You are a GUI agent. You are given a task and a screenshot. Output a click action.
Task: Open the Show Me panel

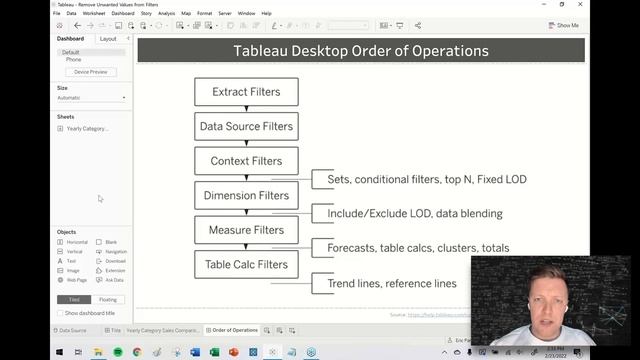point(563,25)
